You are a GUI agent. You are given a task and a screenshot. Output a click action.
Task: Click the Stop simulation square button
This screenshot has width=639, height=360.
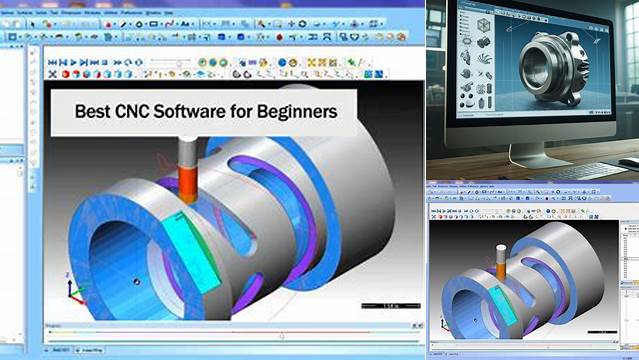tap(105, 62)
